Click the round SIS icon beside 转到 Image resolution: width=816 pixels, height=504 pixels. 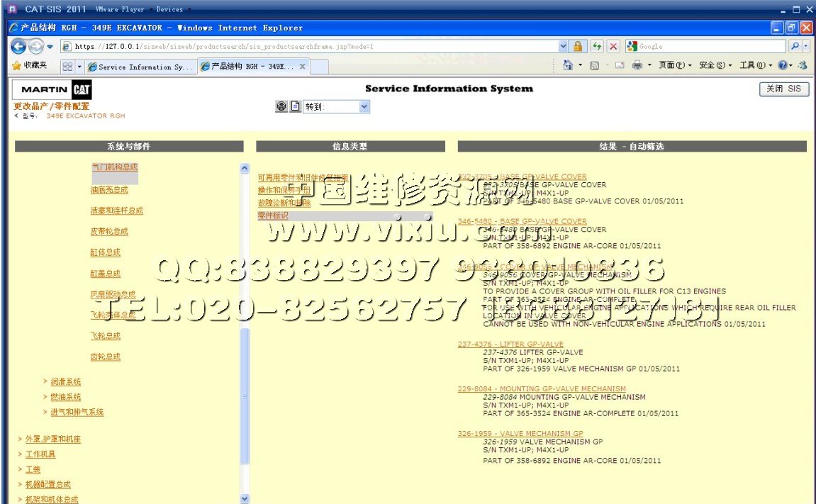click(281, 106)
